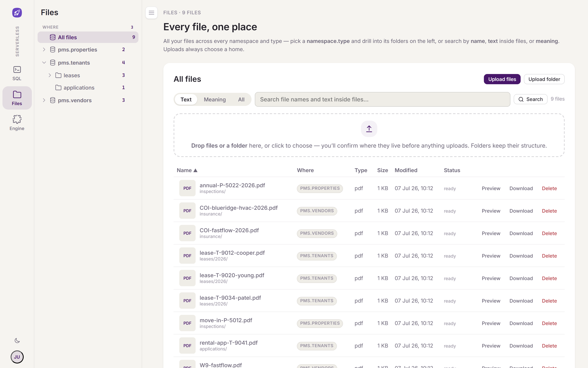Click the upload arrow icon in drop zone
This screenshot has width=588, height=368.
369,129
